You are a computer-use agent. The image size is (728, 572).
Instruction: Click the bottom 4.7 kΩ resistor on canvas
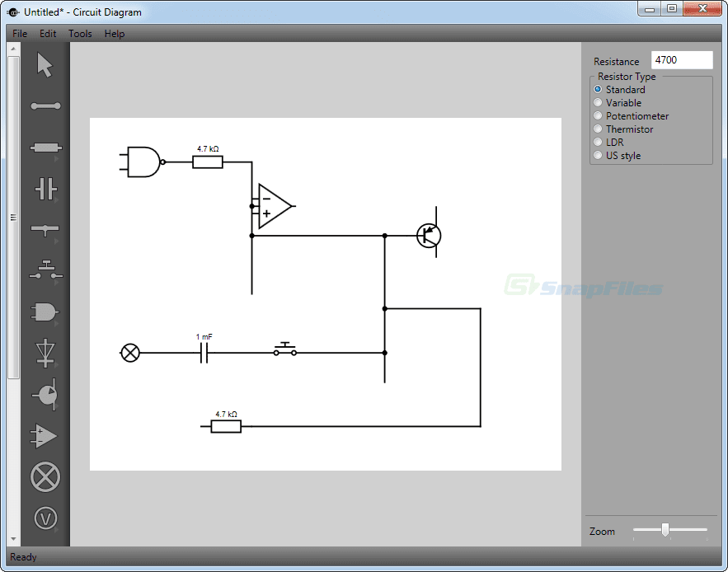pos(226,426)
